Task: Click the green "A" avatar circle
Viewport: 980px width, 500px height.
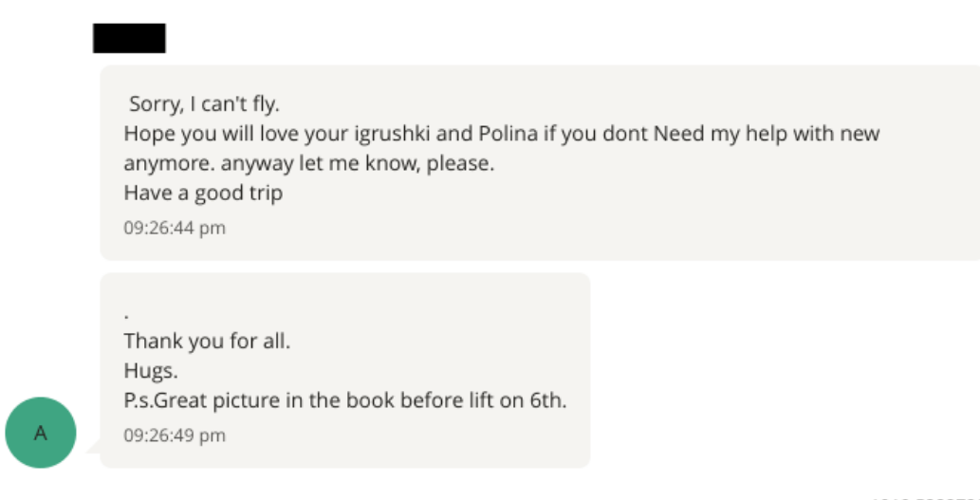Action: 41,433
